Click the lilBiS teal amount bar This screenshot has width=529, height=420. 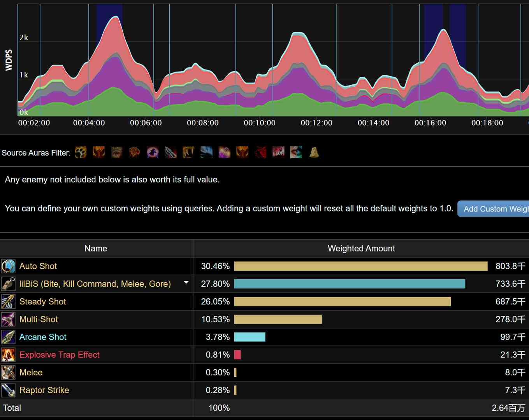[350, 284]
